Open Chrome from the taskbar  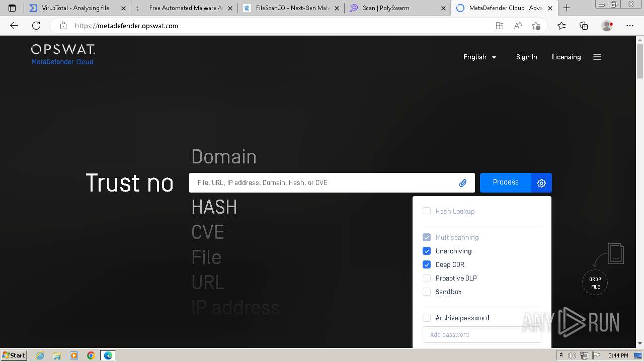pos(91,355)
